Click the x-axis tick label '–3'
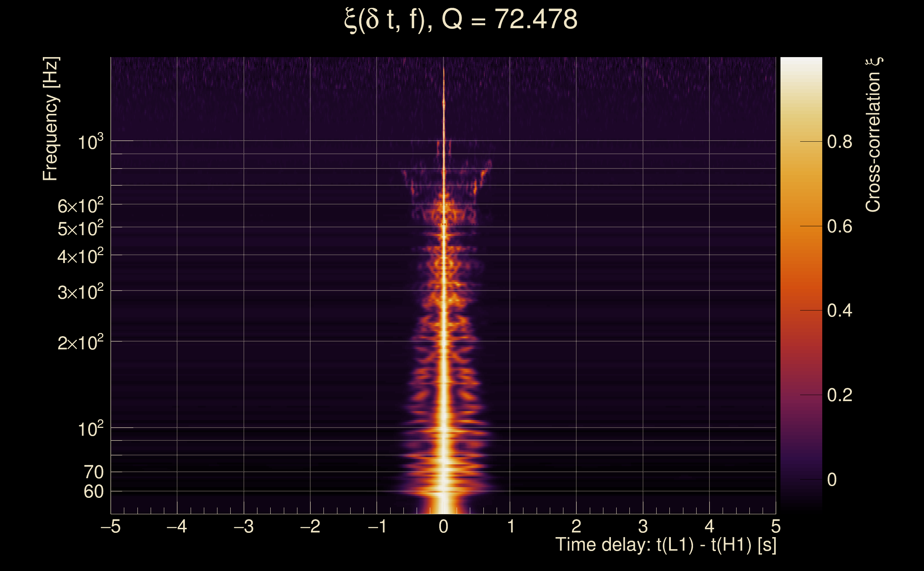The image size is (924, 571). coord(243,526)
